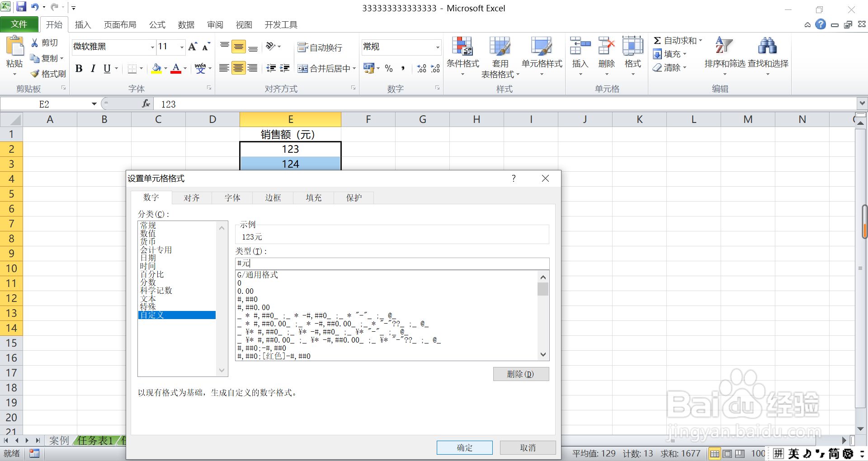Image resolution: width=868 pixels, height=461 pixels.
Task: Expand the Name Box dropdown arrow
Action: click(94, 104)
